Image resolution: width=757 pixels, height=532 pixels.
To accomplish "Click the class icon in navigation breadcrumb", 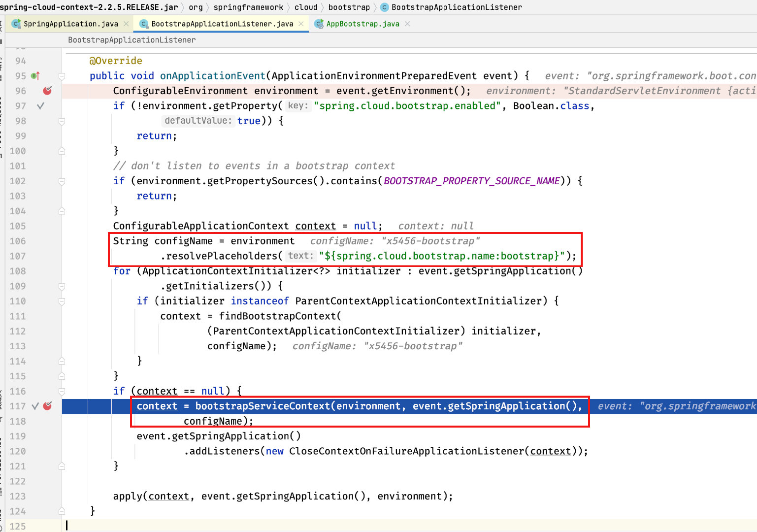I will (x=384, y=7).
